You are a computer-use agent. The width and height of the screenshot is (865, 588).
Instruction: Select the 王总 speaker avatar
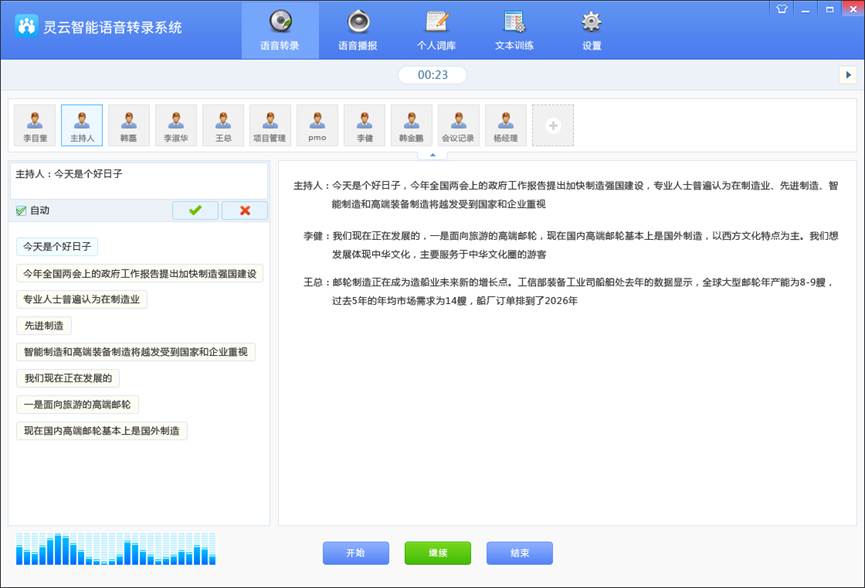(x=223, y=122)
